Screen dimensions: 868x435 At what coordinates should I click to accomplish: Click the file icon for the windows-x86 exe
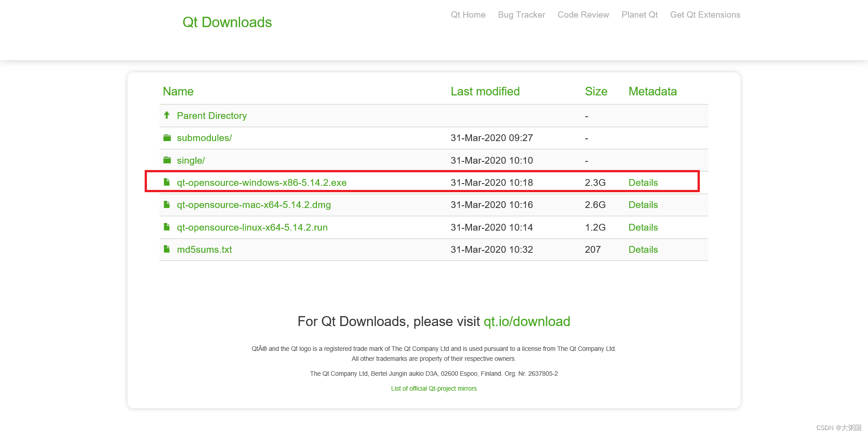click(x=167, y=182)
